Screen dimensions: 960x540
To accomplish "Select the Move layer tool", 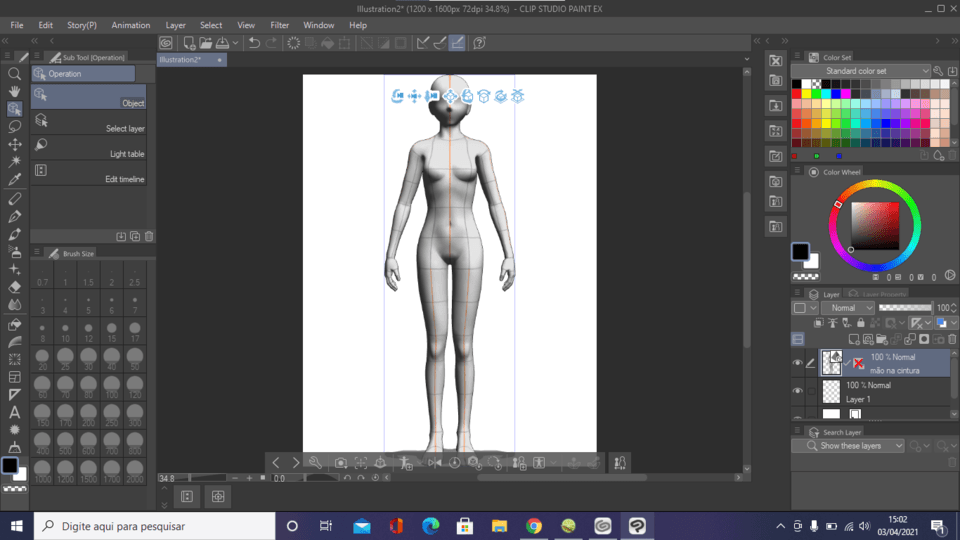I will coord(14,144).
